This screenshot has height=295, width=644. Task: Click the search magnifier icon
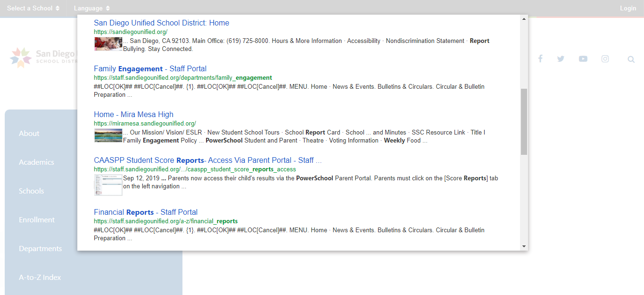pyautogui.click(x=631, y=59)
